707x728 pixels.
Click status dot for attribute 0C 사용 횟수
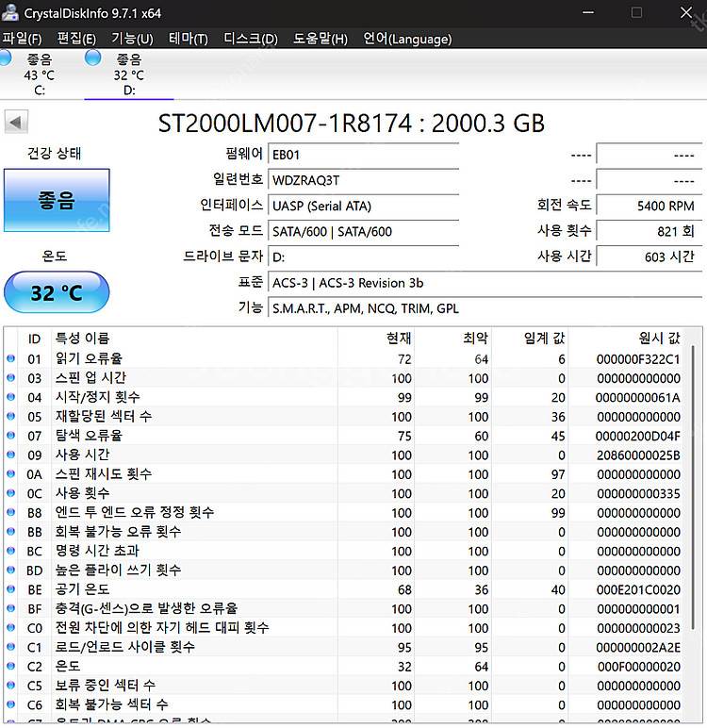[x=10, y=493]
